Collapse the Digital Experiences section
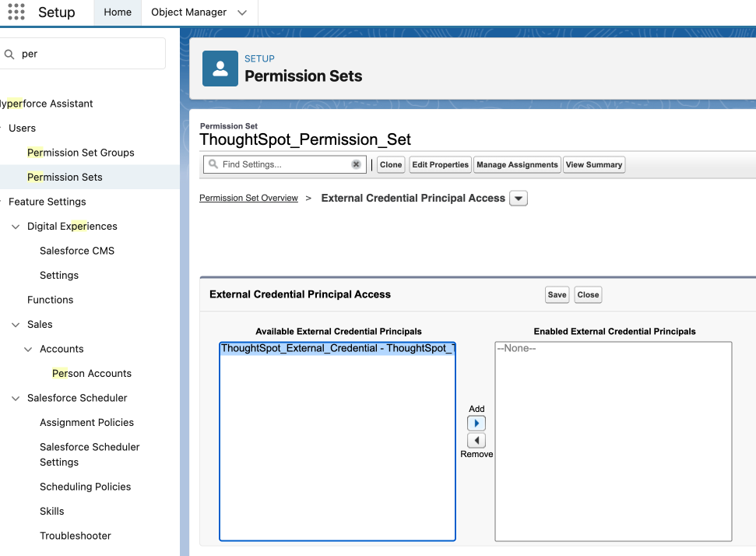Screen dimensions: 756x556 (x=16, y=226)
